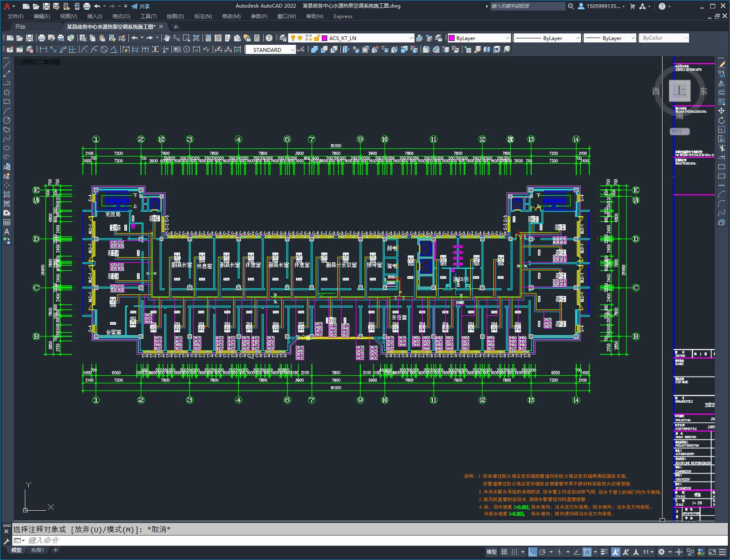Screen dimensions: 730x560
Task: Click the 共享 share button
Action: tap(140, 6)
